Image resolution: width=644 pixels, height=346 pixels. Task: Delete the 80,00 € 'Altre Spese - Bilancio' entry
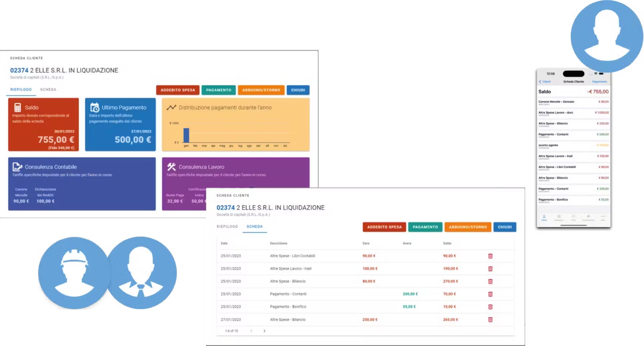point(490,281)
